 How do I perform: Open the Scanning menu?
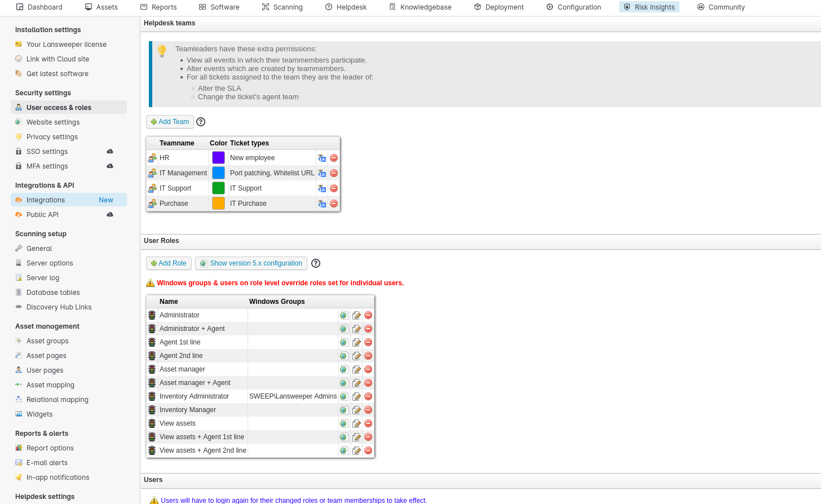click(283, 7)
